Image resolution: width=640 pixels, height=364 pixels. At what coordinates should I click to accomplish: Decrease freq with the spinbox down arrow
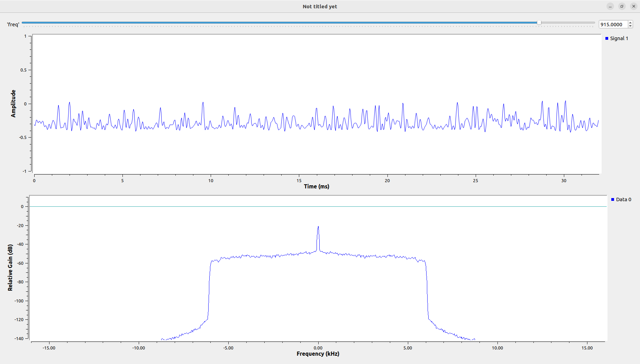pyautogui.click(x=630, y=26)
